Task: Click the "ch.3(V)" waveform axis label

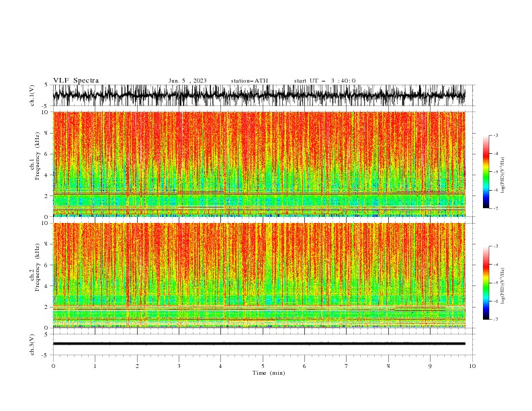Action: (x=32, y=345)
